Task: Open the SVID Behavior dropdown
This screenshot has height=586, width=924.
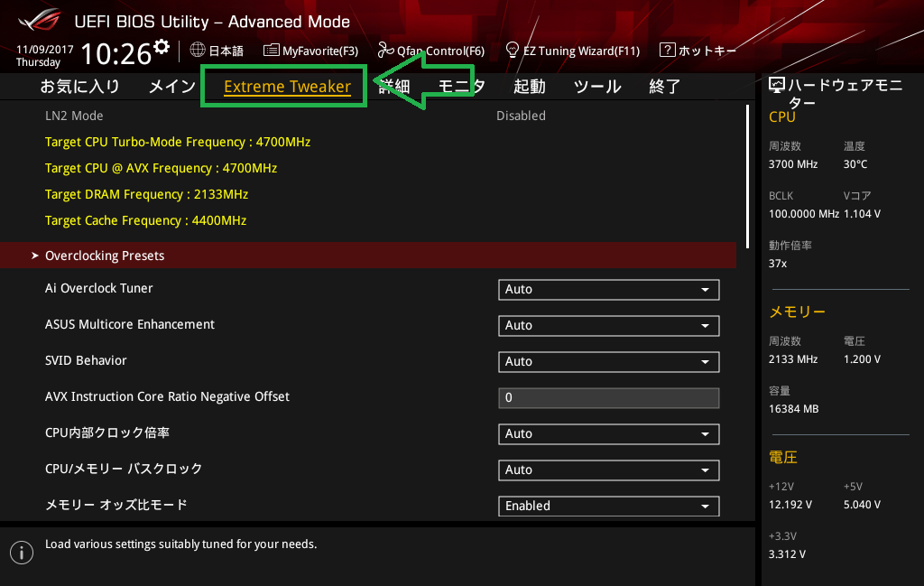Action: [609, 361]
